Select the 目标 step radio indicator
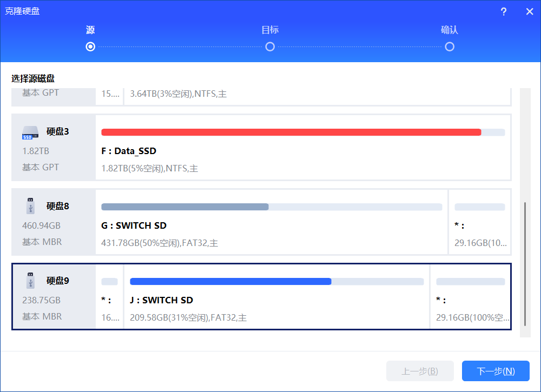Screen dimensions: 541x392 [x=270, y=47]
